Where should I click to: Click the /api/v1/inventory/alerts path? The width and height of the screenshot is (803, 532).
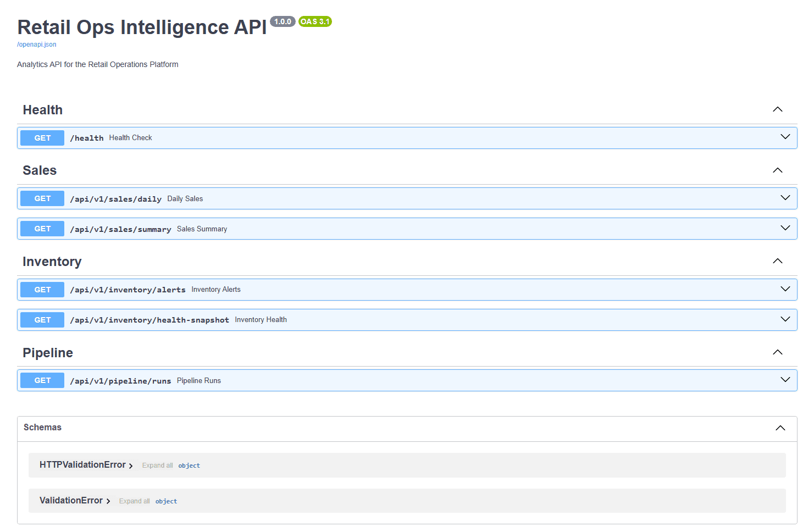pos(128,290)
